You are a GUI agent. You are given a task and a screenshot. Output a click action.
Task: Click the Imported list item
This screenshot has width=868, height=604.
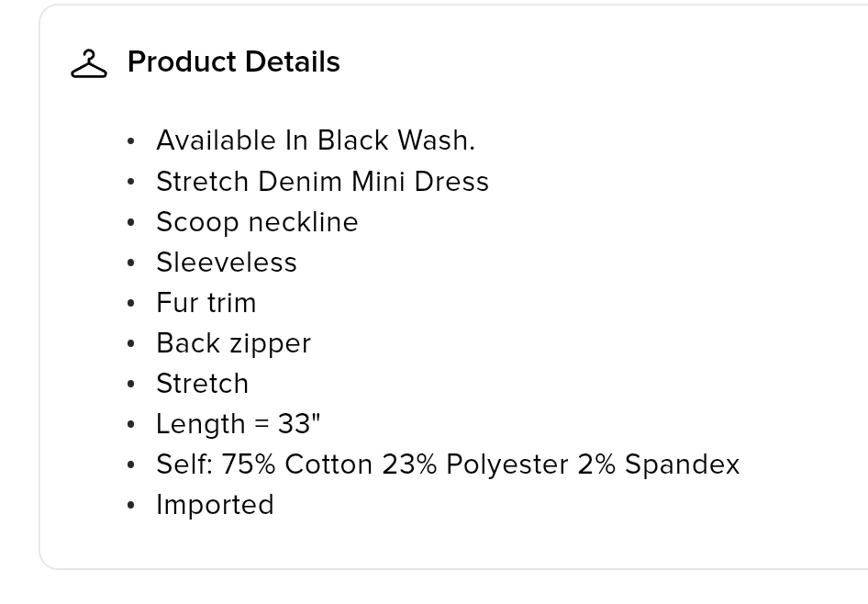(x=216, y=504)
